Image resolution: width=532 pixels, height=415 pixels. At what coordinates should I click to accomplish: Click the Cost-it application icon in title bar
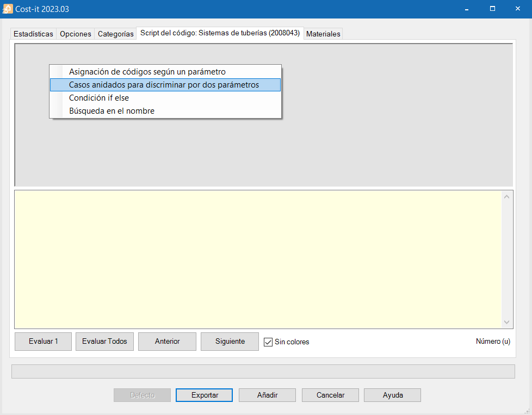(8, 9)
